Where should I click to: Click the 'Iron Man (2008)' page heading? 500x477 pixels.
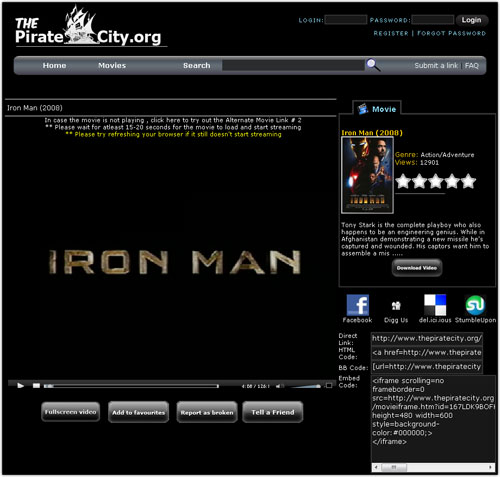pyautogui.click(x=35, y=108)
